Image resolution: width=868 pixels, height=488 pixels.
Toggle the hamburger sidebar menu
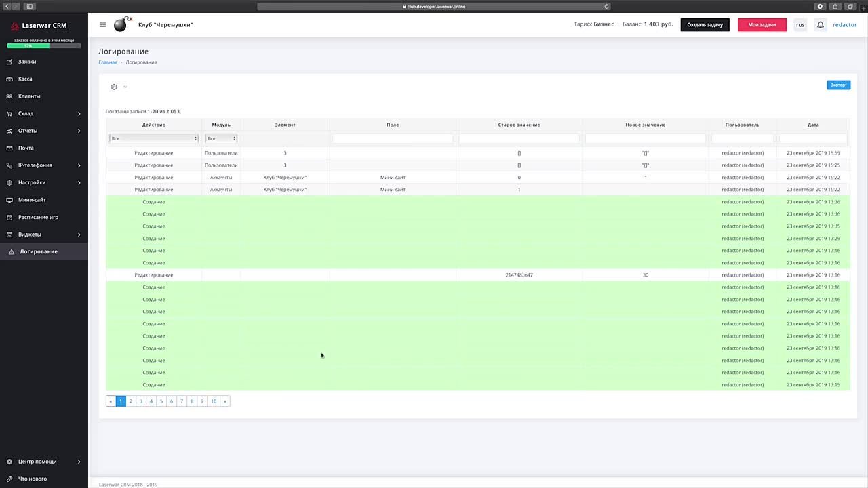tap(102, 25)
